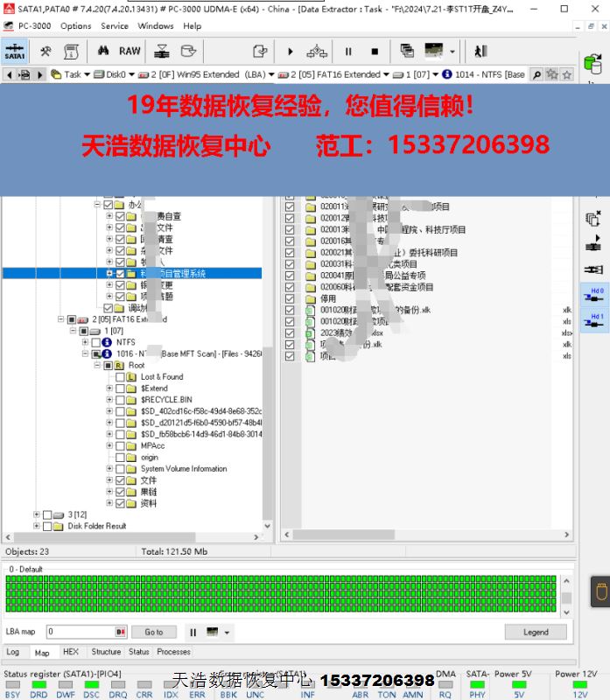Click the exit-door icon in toolbar
Image resolution: width=610 pixels, height=700 pixels.
(480, 51)
